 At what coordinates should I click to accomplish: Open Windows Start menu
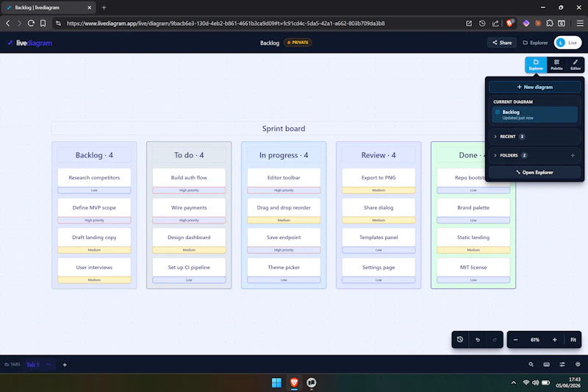[276, 382]
